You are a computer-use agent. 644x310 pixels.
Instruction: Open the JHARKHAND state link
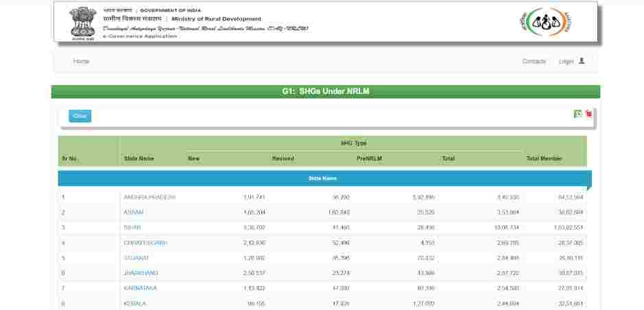141,273
